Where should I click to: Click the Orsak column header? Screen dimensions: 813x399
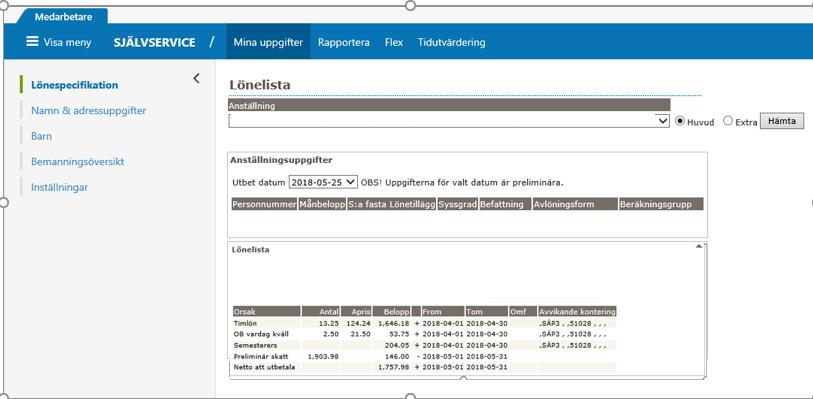tap(267, 311)
